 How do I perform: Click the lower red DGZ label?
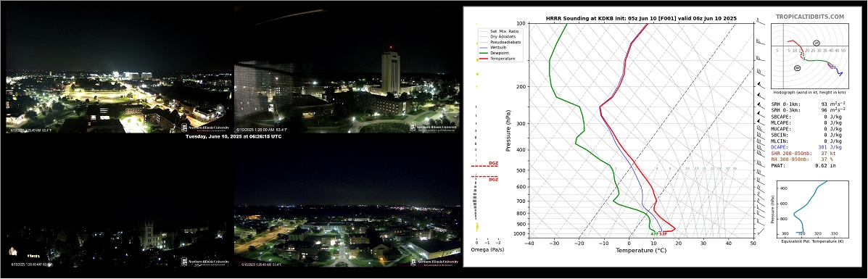click(493, 180)
